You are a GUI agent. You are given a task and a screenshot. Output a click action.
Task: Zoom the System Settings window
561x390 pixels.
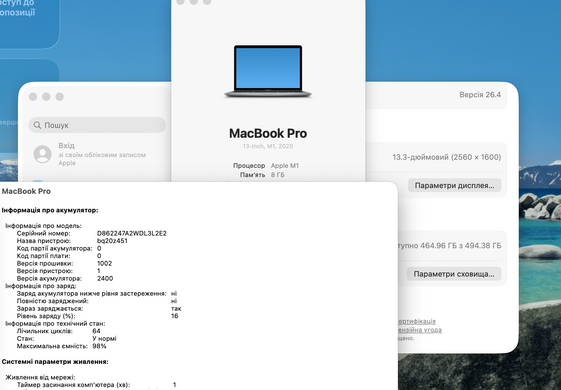[59, 97]
